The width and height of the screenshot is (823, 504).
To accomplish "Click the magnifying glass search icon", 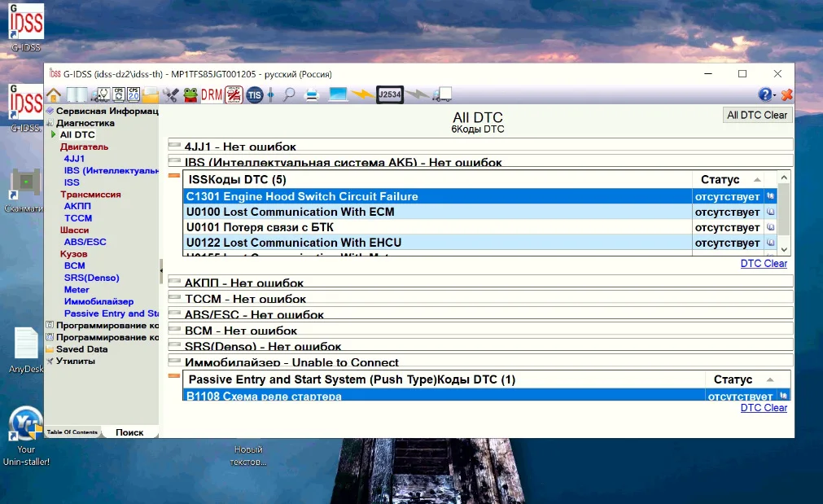I will point(289,95).
